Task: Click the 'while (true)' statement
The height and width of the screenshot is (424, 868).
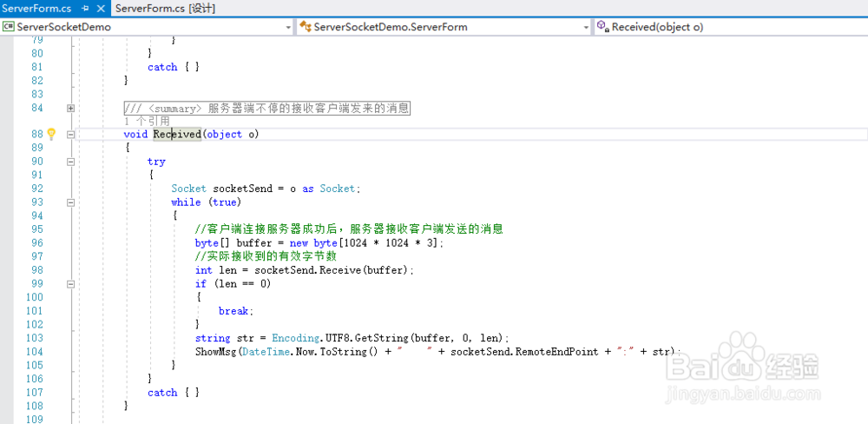Action: [207, 202]
